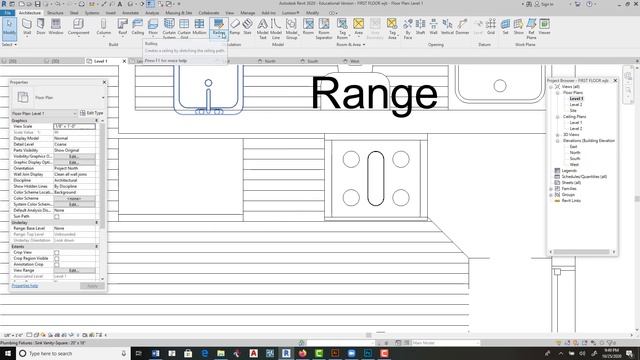Toggle the Crop View checkbox
640x360 pixels.
(x=57, y=253)
